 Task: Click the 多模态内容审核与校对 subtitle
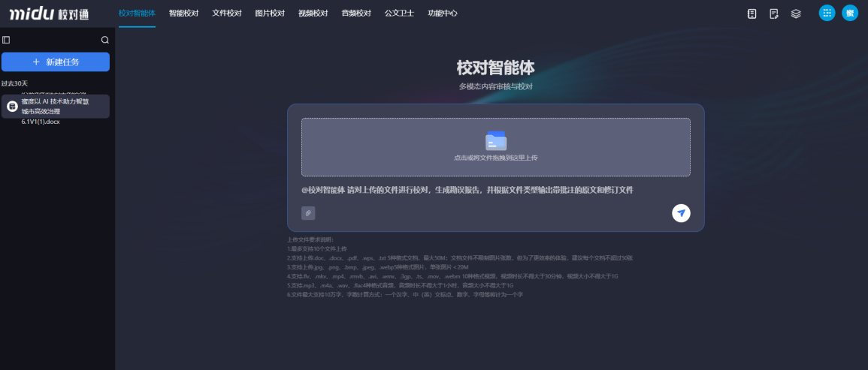(495, 87)
